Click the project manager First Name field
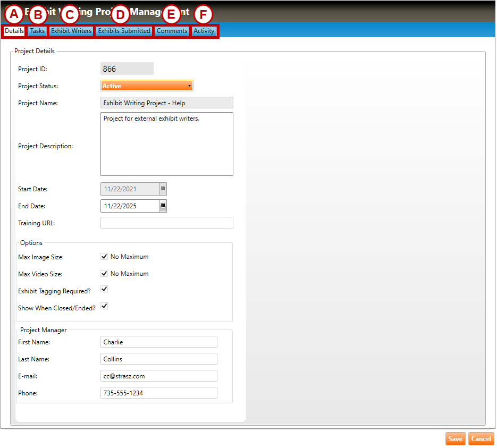The width and height of the screenshot is (497, 448). 158,342
